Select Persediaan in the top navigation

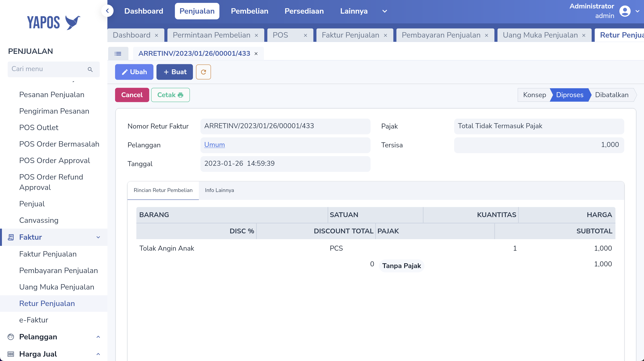click(304, 11)
